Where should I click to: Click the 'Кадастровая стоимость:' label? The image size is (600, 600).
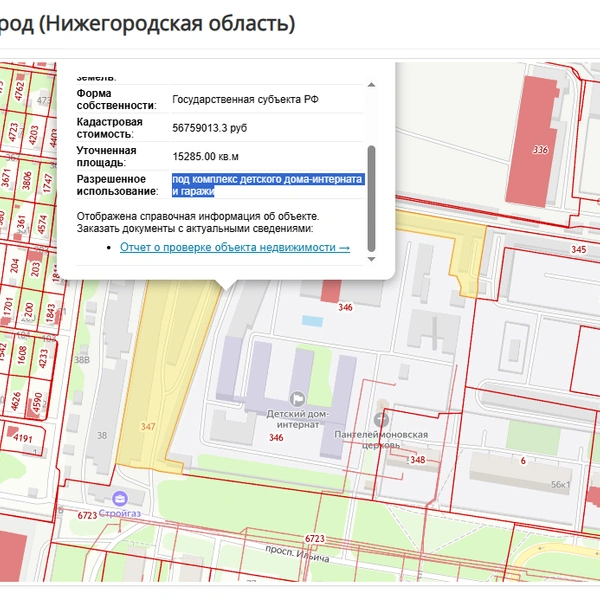pyautogui.click(x=110, y=128)
